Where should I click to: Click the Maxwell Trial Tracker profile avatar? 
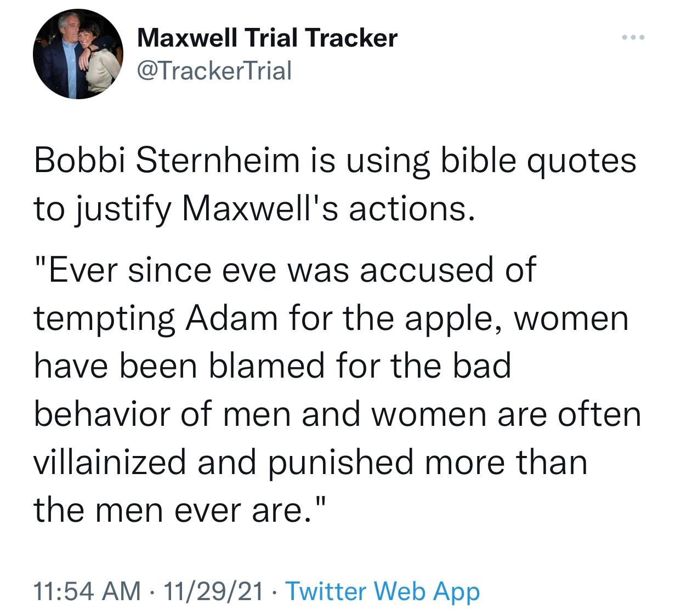(x=77, y=54)
